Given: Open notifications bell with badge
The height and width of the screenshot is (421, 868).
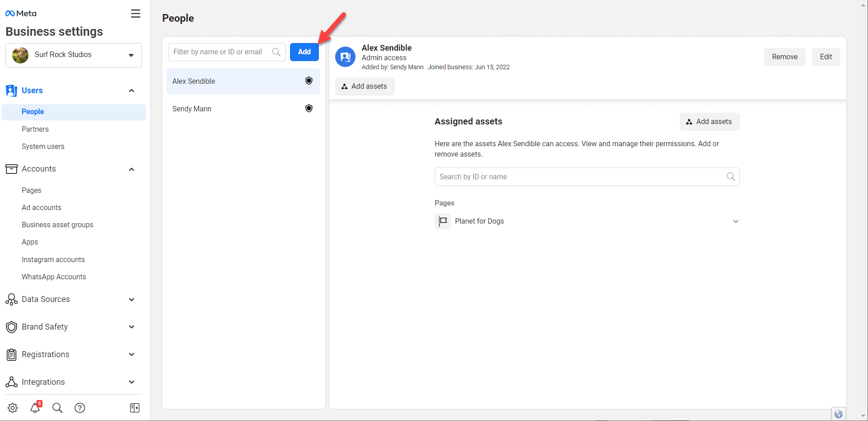Looking at the screenshot, I should pyautogui.click(x=35, y=407).
